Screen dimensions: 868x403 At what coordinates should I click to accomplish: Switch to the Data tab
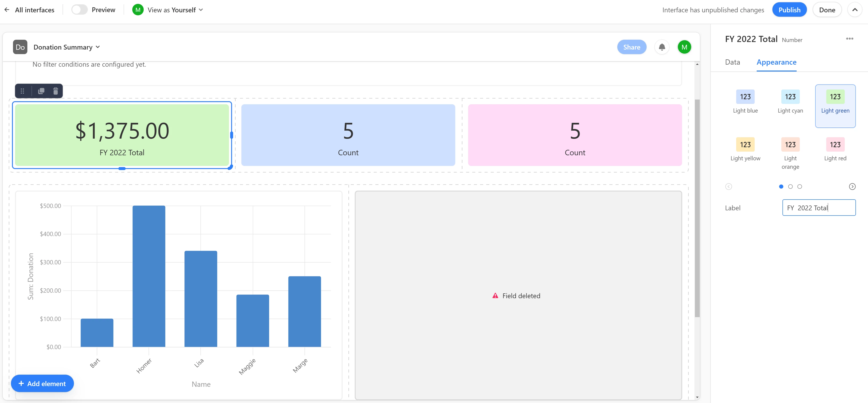coord(732,62)
